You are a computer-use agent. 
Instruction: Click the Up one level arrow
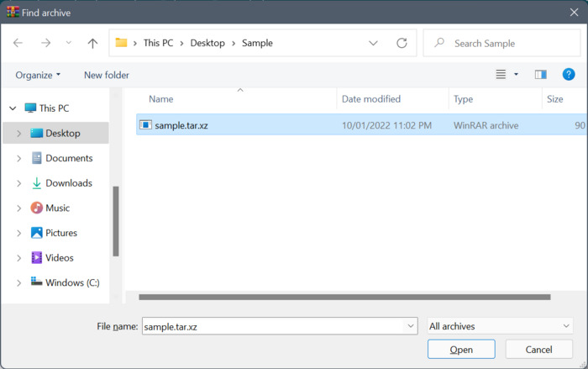click(92, 43)
